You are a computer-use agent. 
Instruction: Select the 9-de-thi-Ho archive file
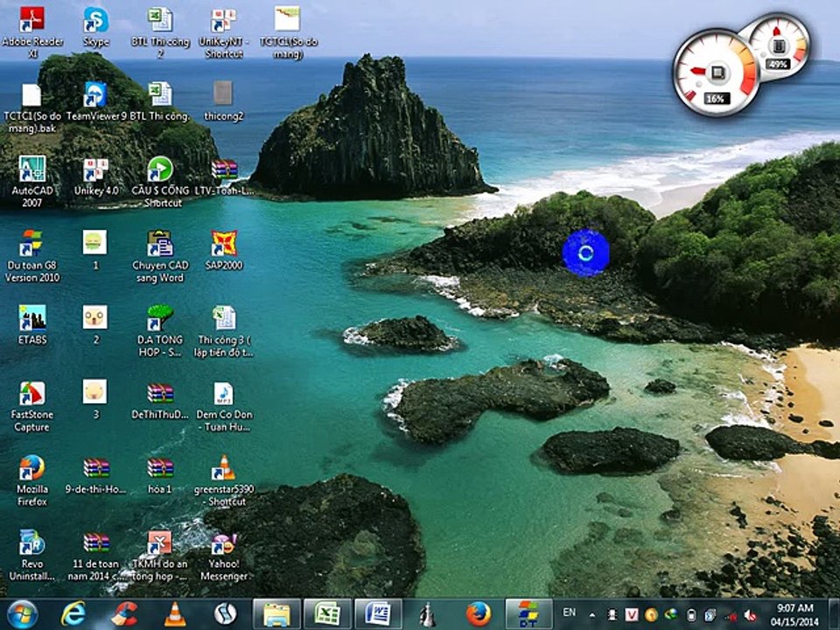[x=96, y=467]
